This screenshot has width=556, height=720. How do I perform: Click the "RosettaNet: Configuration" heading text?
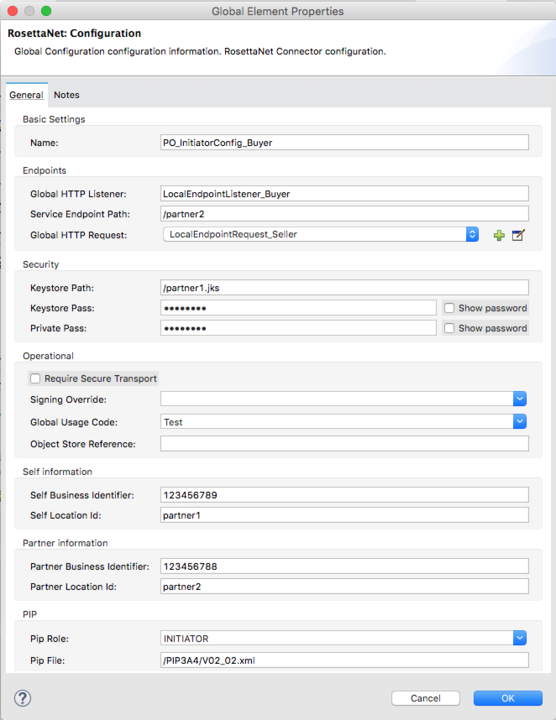point(74,33)
